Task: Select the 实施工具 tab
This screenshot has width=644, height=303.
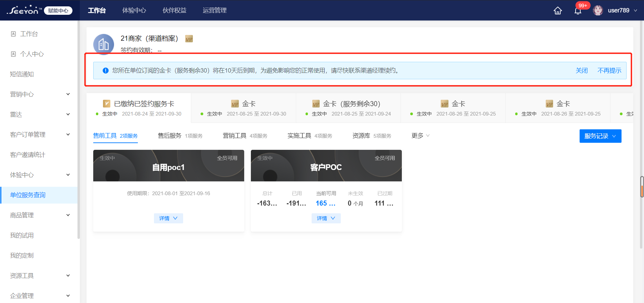Action: (x=310, y=136)
